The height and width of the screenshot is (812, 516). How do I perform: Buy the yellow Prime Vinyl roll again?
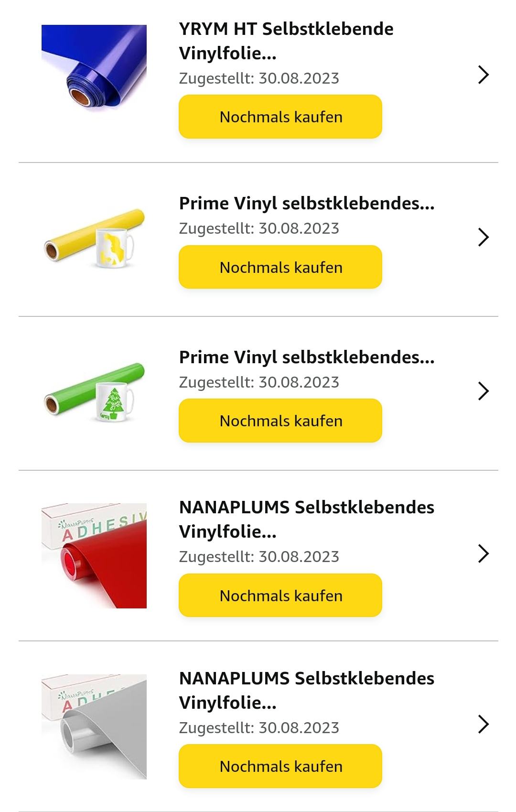click(280, 267)
